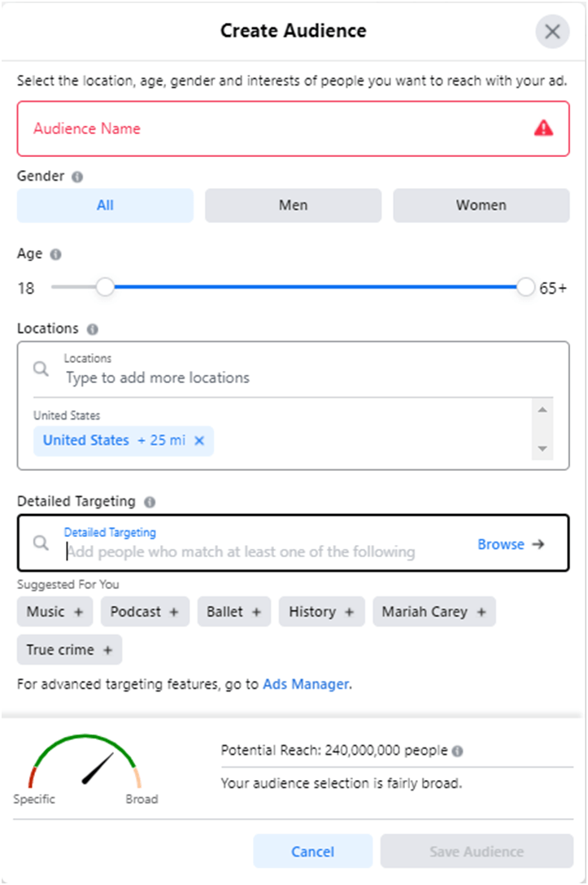The width and height of the screenshot is (588, 885).
Task: Click the search icon in Locations field
Action: [41, 369]
